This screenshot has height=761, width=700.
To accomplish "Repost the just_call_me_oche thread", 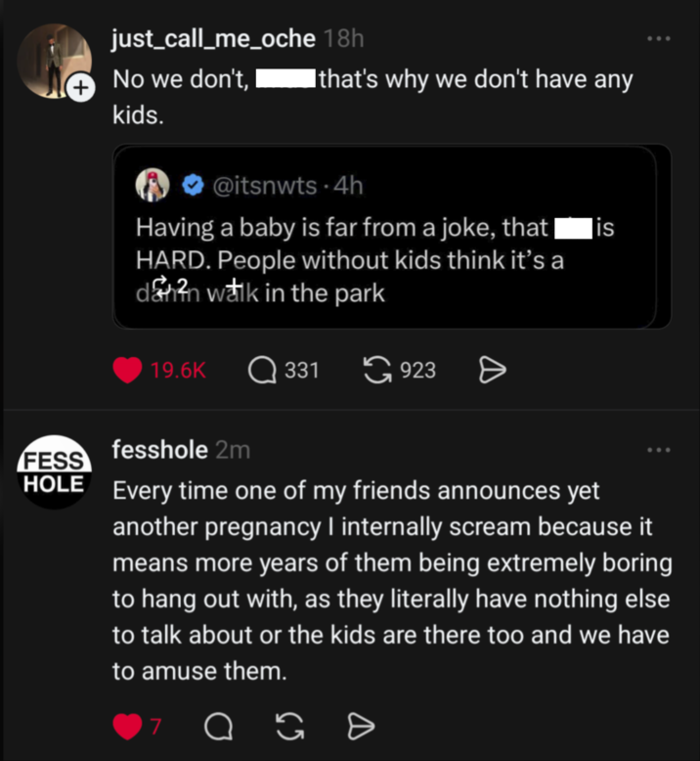I will (x=374, y=371).
